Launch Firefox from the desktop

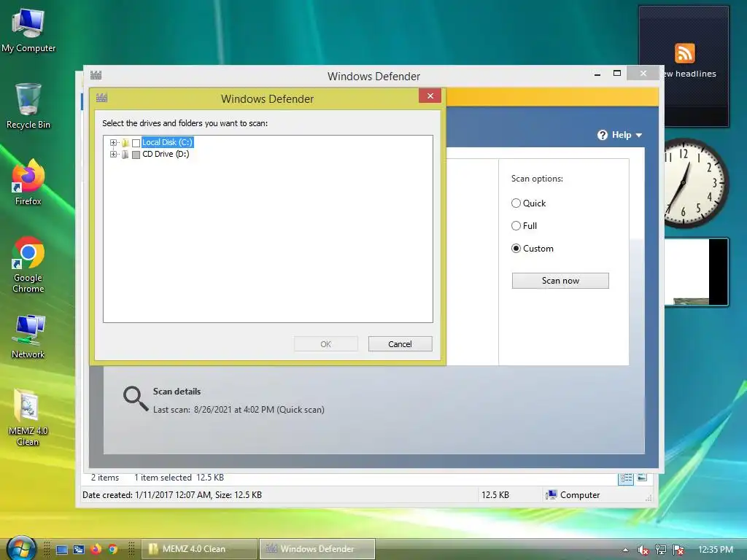[28, 182]
